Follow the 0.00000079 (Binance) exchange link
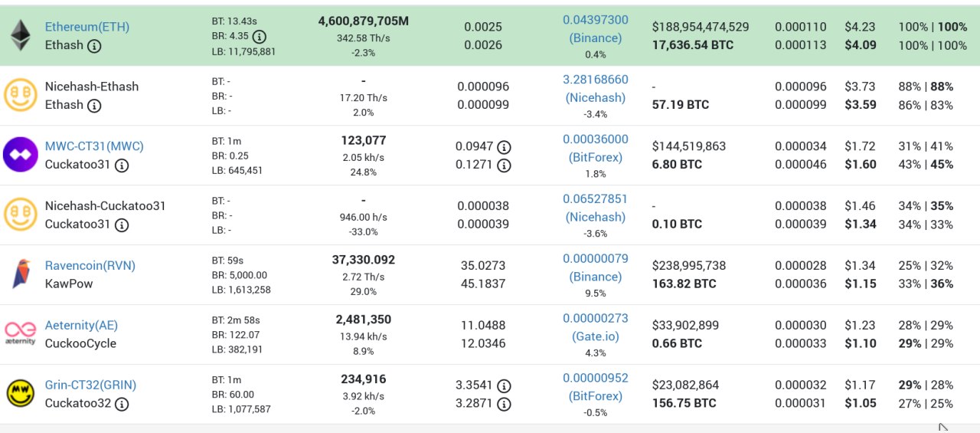Image resolution: width=980 pixels, height=433 pixels. (596, 268)
